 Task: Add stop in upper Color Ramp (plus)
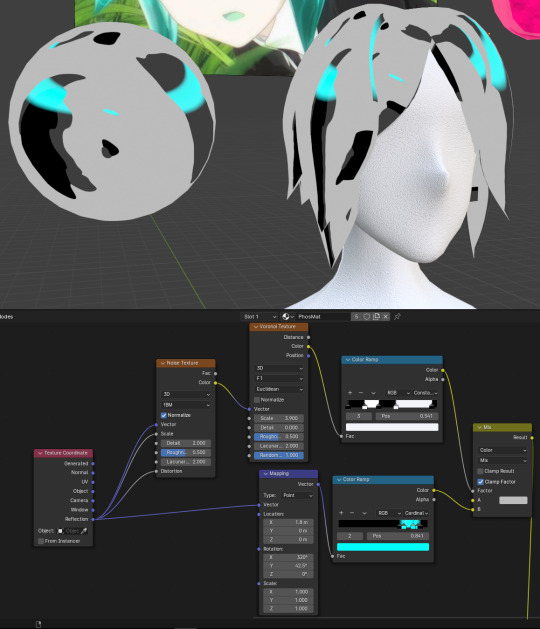point(350,393)
